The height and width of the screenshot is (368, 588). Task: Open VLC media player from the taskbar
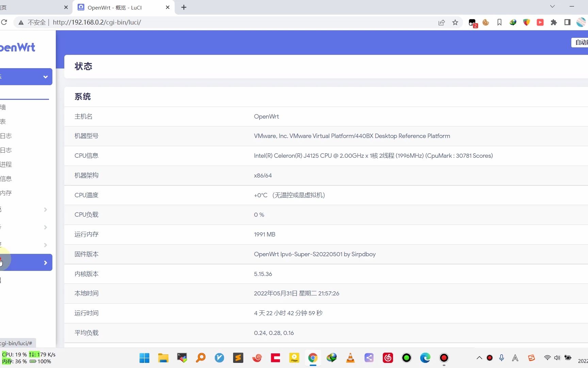pyautogui.click(x=350, y=358)
